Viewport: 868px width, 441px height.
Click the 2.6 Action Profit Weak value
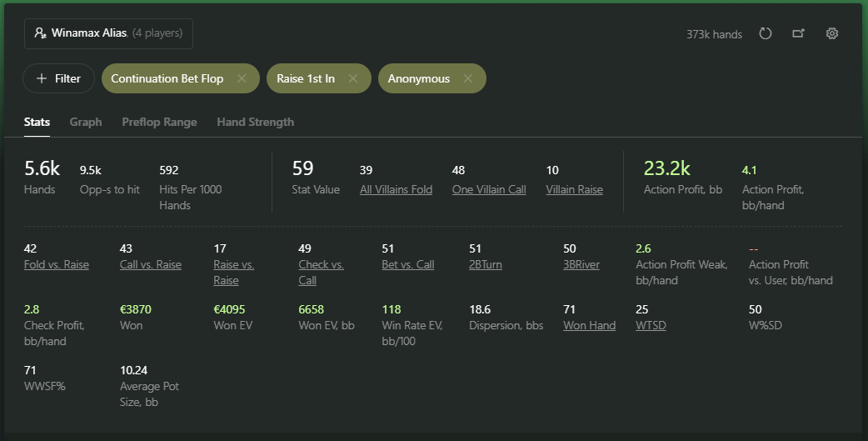click(643, 248)
